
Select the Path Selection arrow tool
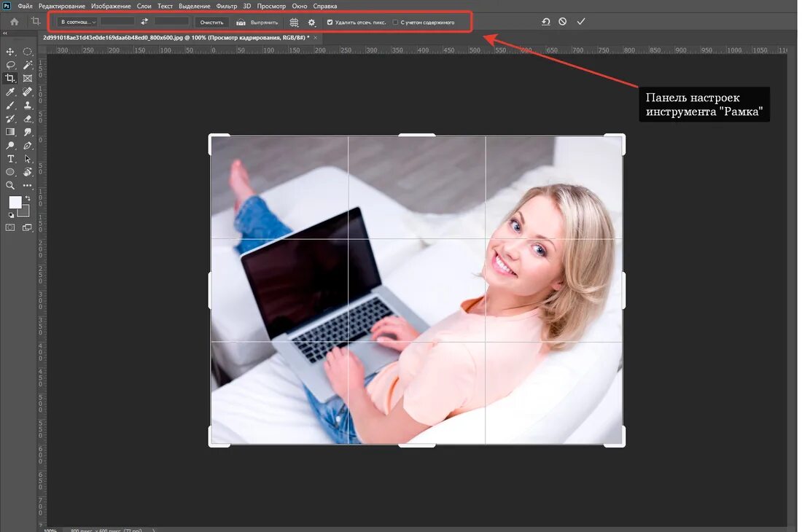click(x=28, y=159)
